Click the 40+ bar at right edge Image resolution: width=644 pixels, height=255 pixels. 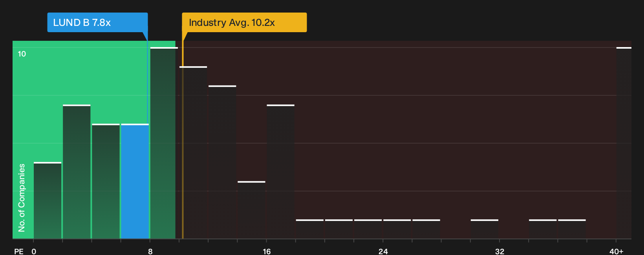coord(624,143)
